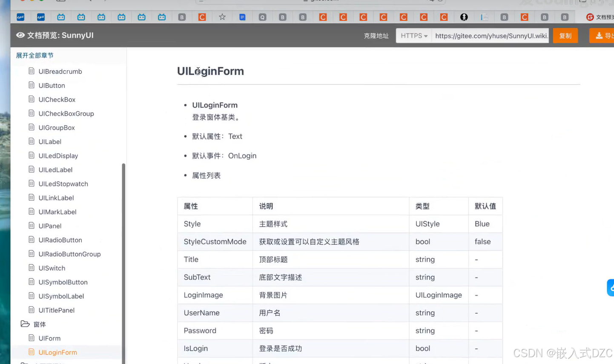614x364 pixels.
Task: Click the document icon next to UIMarkLabel
Action: [32, 212]
